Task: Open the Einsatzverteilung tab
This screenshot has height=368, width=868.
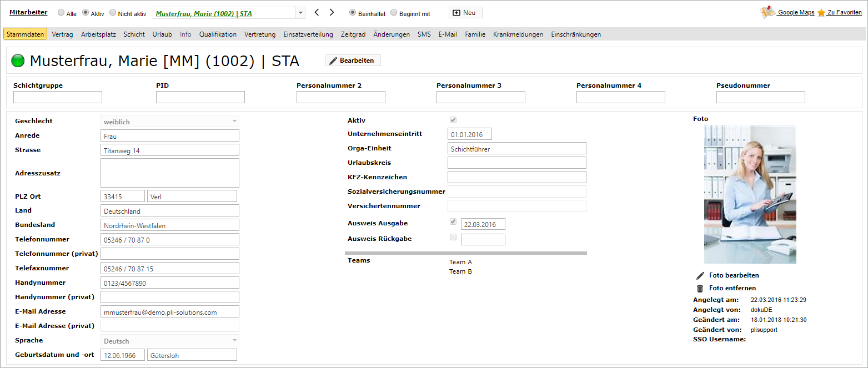Action: (308, 34)
